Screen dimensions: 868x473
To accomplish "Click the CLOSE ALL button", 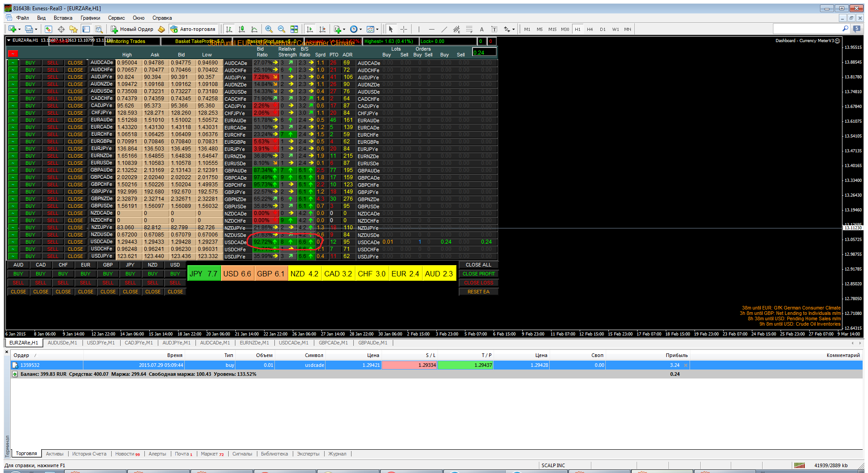I will [478, 265].
